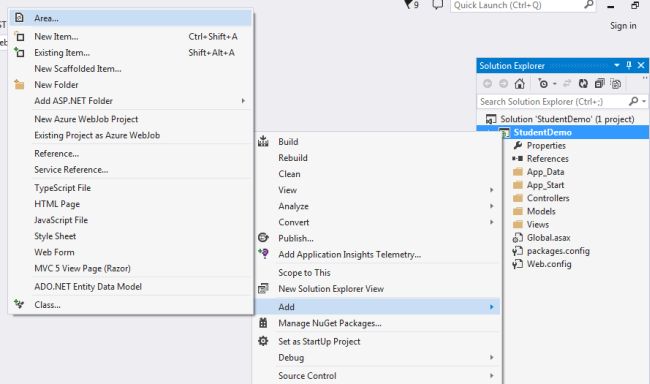This screenshot has width=650, height=384.
Task: Choose New Folder in the Add submenu
Action: click(130, 85)
